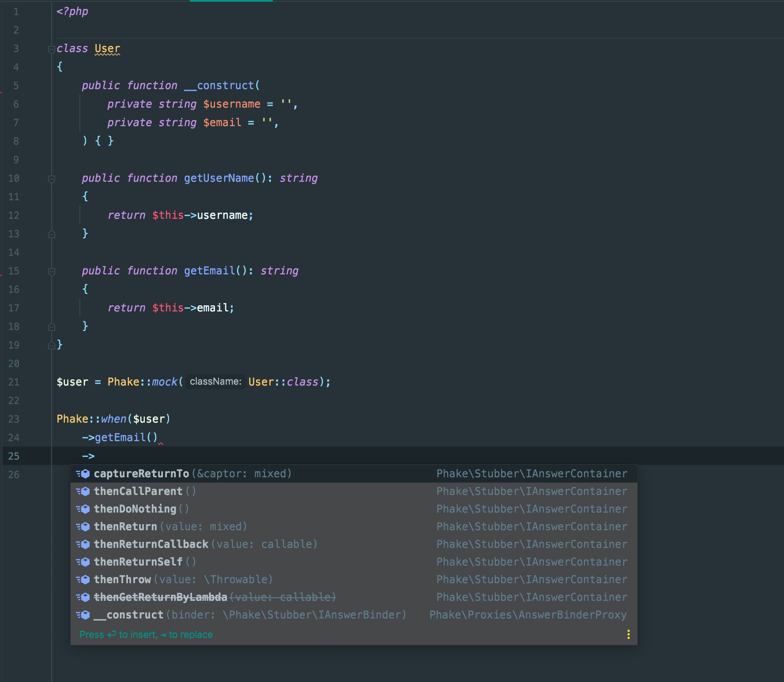This screenshot has width=784, height=682.
Task: Open the yellow kebab menu in completion popup
Action: pos(628,634)
